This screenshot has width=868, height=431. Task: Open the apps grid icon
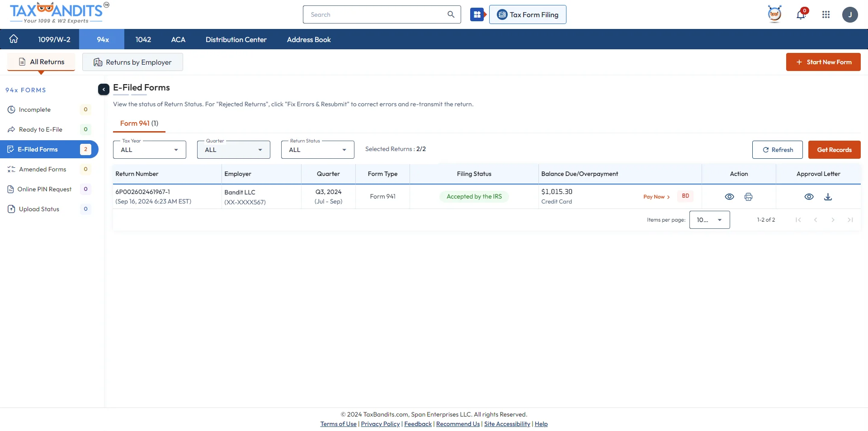[826, 14]
